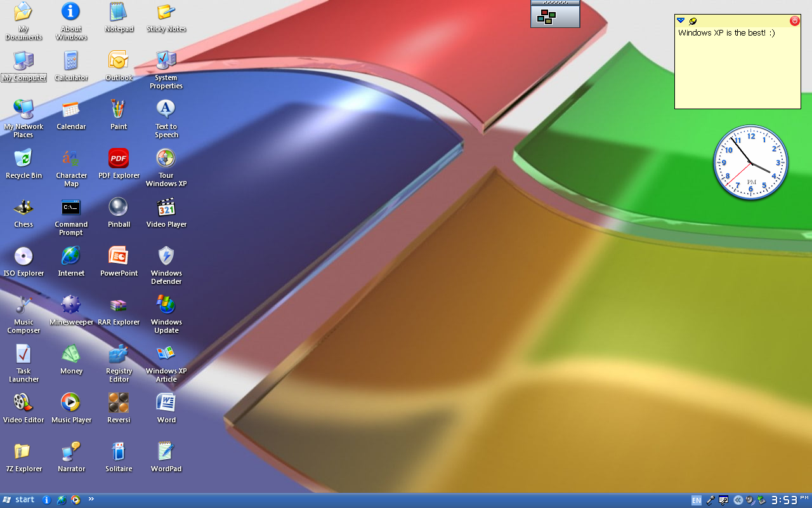812x508 pixels.
Task: Open the Command Prompt icon
Action: (71, 216)
